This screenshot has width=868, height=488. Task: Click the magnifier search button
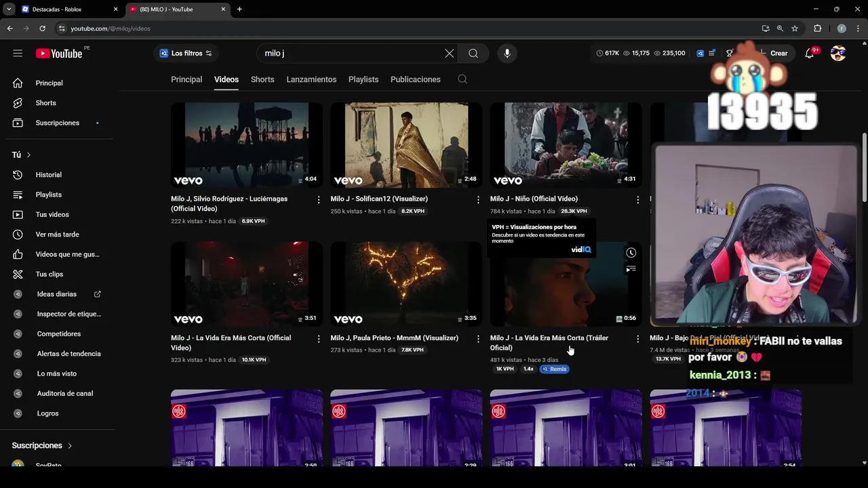point(473,54)
